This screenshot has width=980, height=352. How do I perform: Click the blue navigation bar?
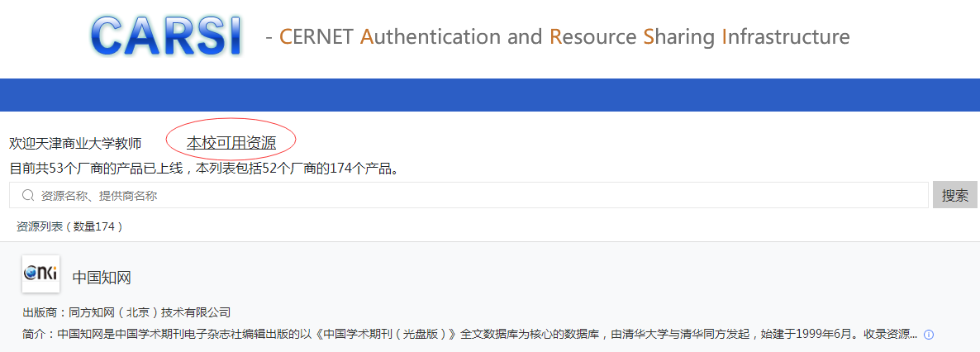[x=490, y=95]
